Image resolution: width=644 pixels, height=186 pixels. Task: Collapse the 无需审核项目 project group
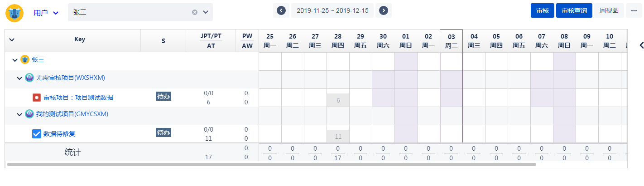19,78
